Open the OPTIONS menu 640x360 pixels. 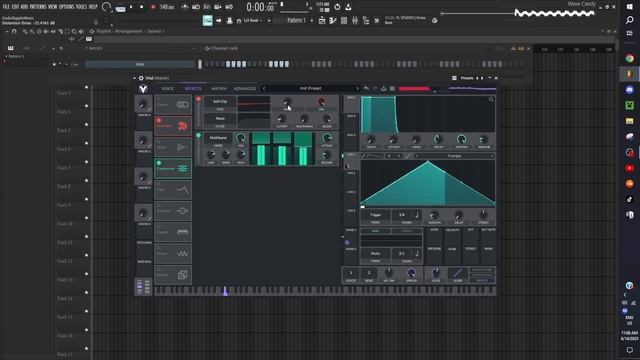pyautogui.click(x=67, y=7)
